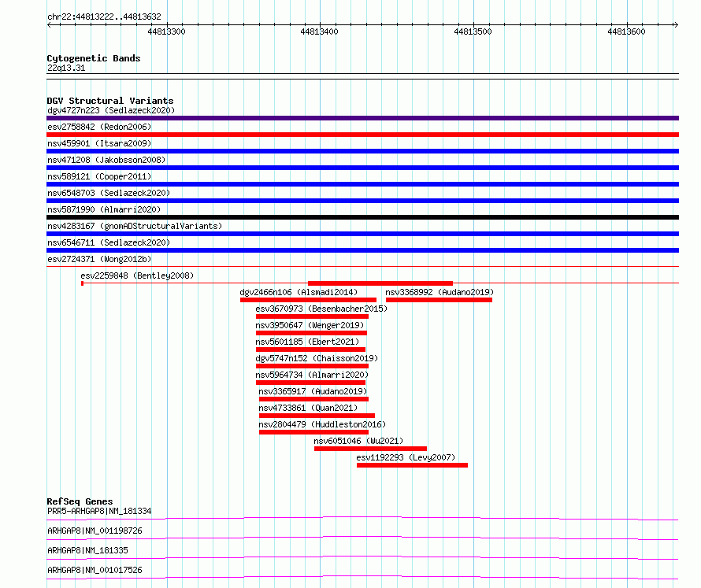Open nsv4733861 (Quan2021) variant
This screenshot has height=588, width=701.
click(x=308, y=408)
